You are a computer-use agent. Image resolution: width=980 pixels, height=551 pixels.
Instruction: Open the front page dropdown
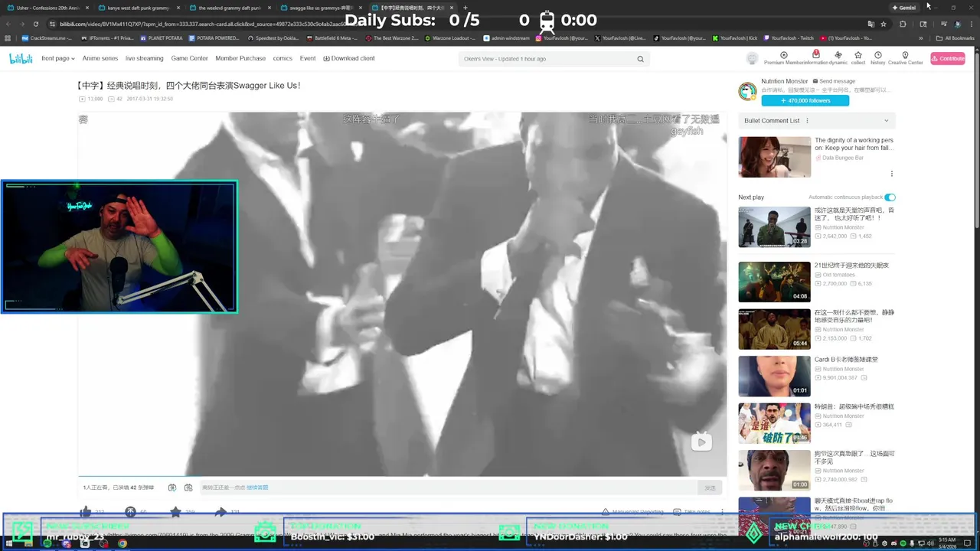tap(57, 58)
